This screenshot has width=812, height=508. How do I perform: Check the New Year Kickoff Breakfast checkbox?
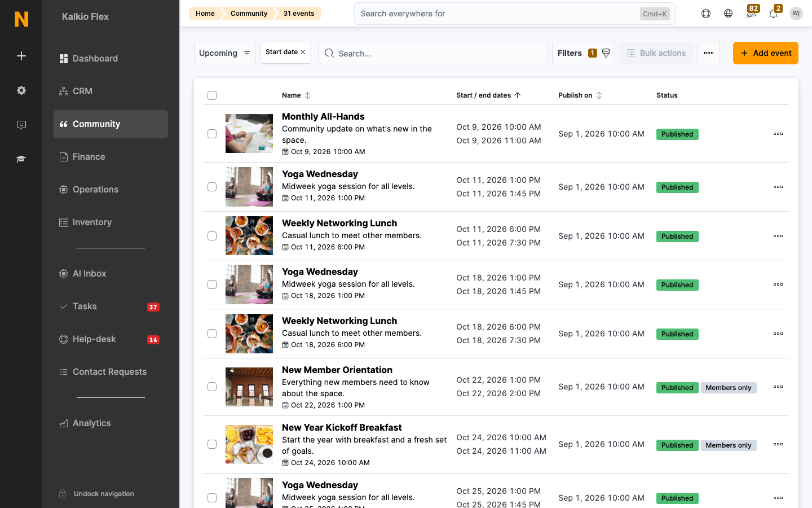[212, 444]
